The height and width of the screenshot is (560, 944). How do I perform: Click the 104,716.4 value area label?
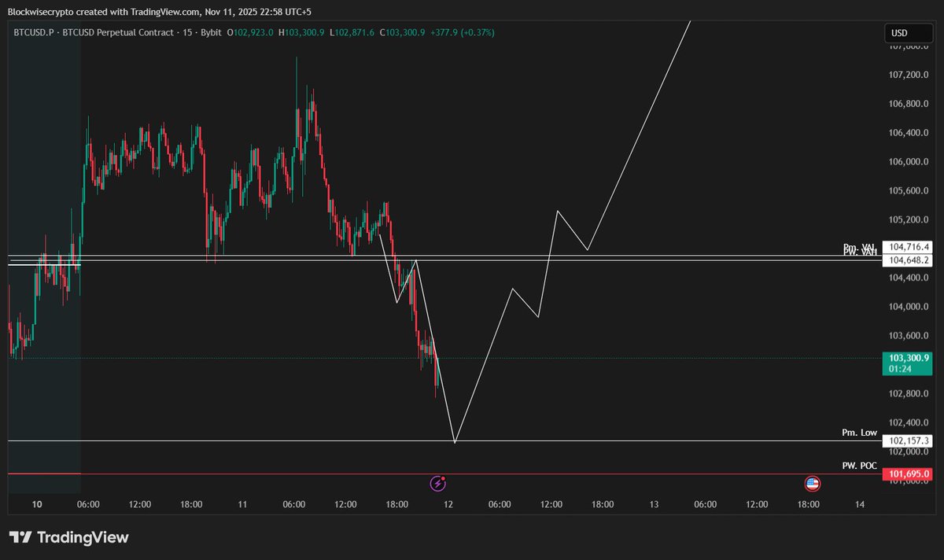click(x=907, y=249)
